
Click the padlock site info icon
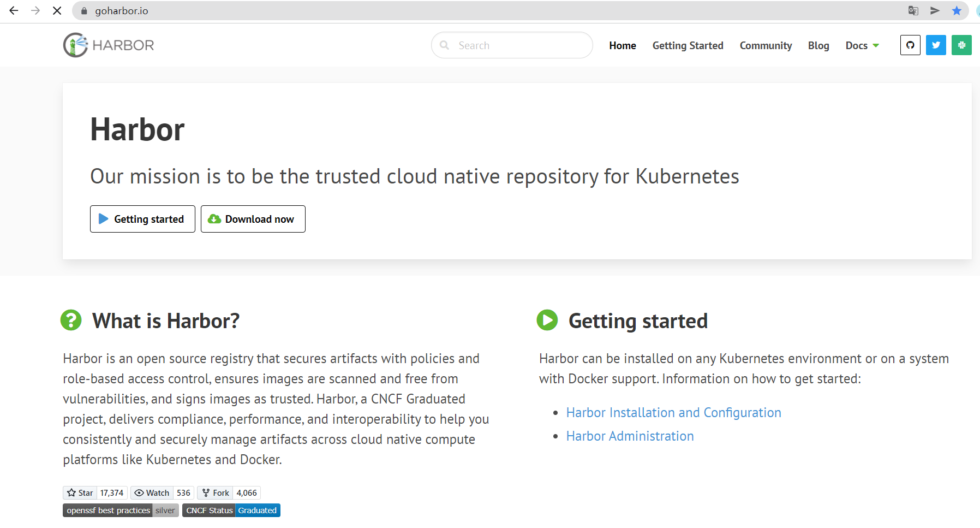pyautogui.click(x=84, y=11)
